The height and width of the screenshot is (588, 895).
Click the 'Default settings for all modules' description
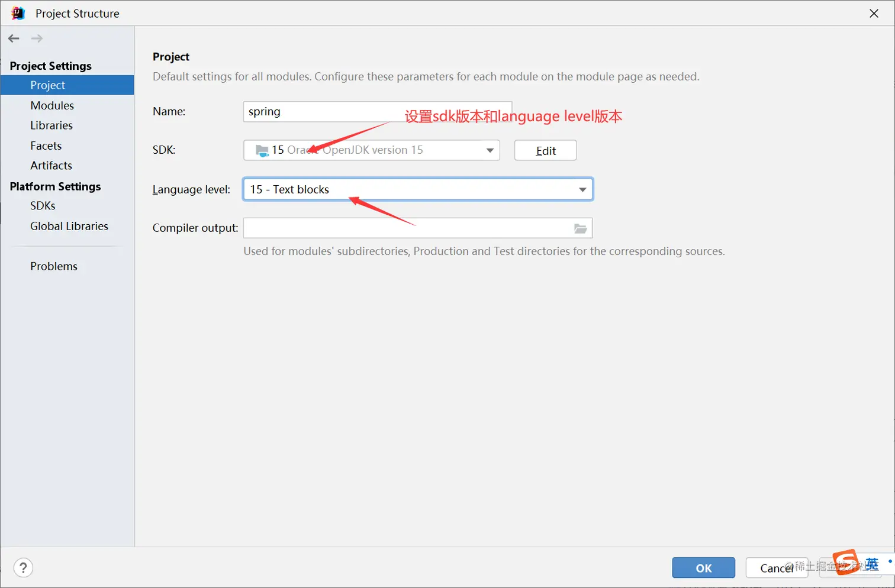click(x=426, y=77)
